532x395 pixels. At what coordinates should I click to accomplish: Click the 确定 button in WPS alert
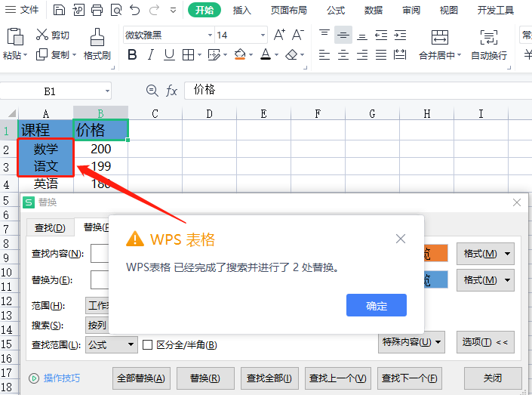coord(377,305)
